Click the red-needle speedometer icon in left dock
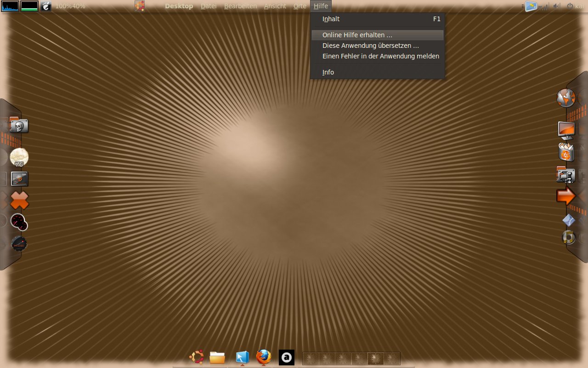588x368 pixels. click(x=19, y=222)
